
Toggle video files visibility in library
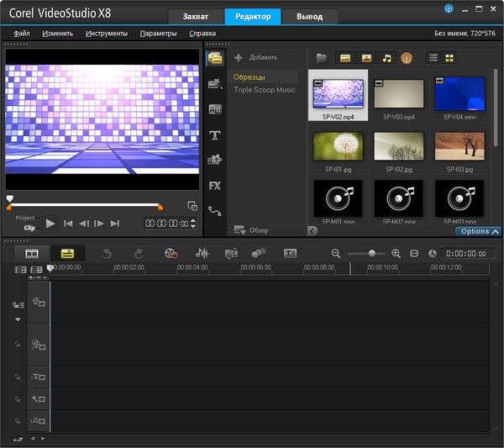[344, 58]
